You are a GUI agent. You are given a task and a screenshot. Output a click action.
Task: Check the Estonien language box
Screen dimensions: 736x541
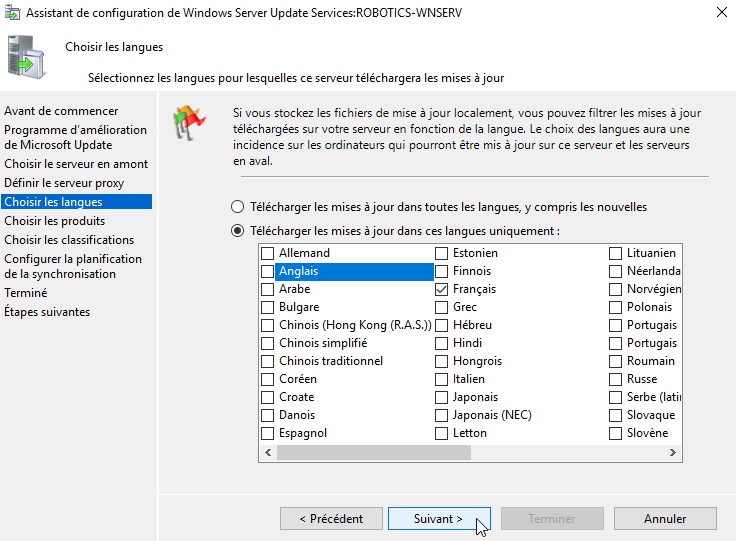point(441,253)
